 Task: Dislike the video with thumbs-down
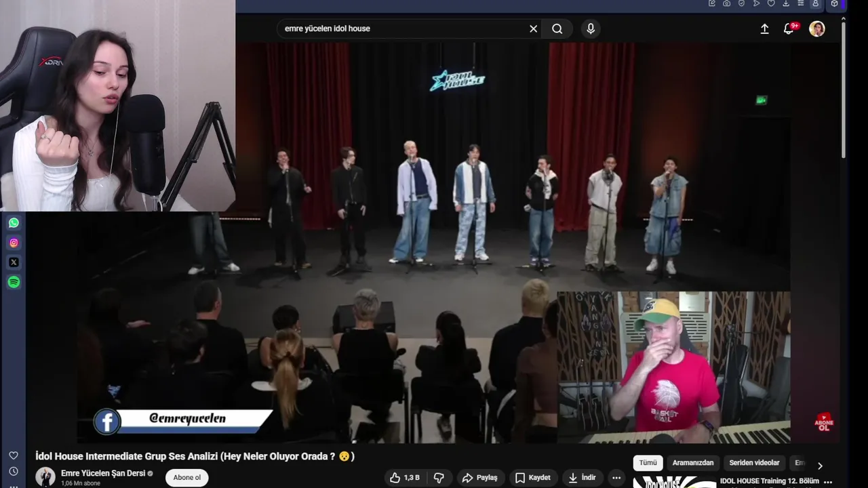pyautogui.click(x=439, y=477)
